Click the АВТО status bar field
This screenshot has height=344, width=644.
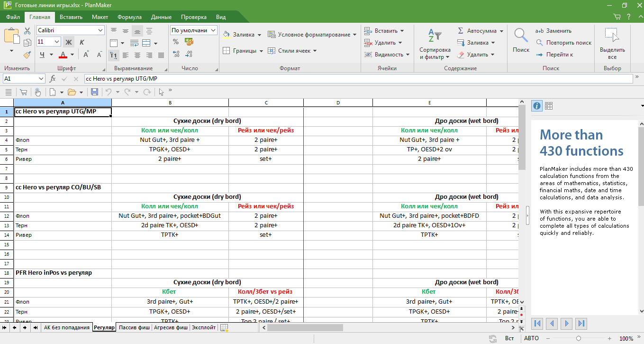[531, 338]
